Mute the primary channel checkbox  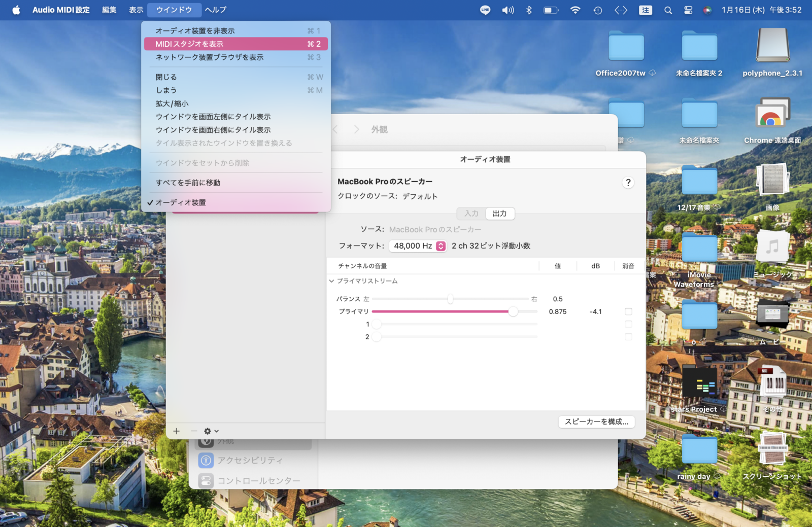point(628,311)
